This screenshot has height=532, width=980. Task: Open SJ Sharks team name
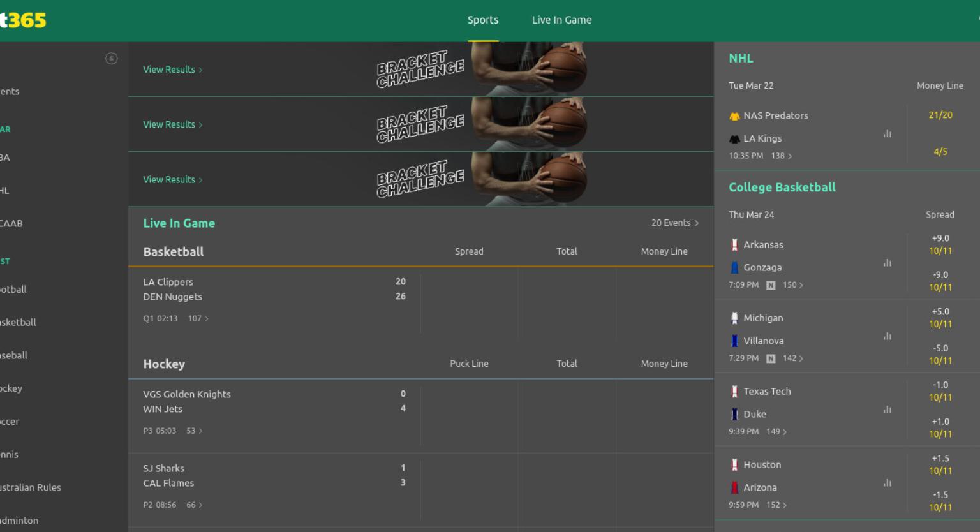point(163,468)
